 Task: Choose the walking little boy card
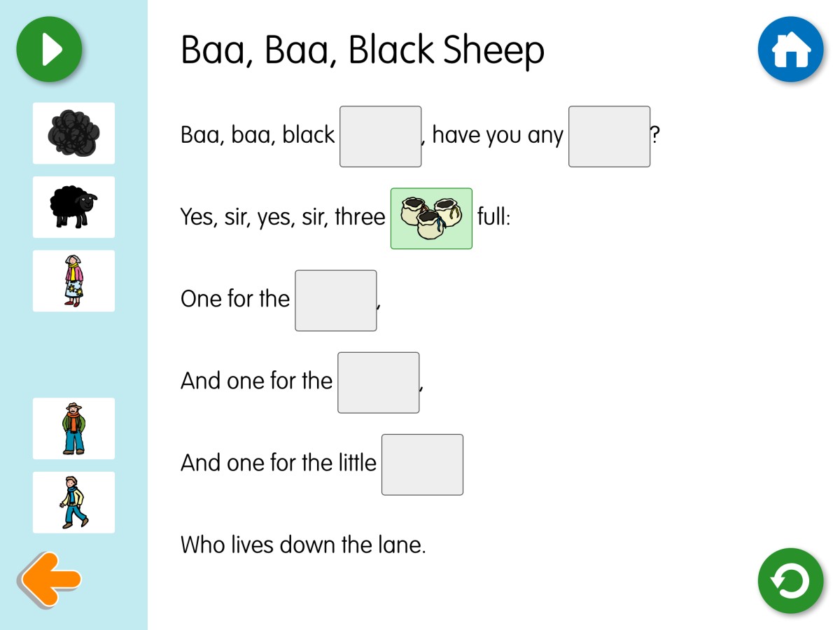[73, 502]
